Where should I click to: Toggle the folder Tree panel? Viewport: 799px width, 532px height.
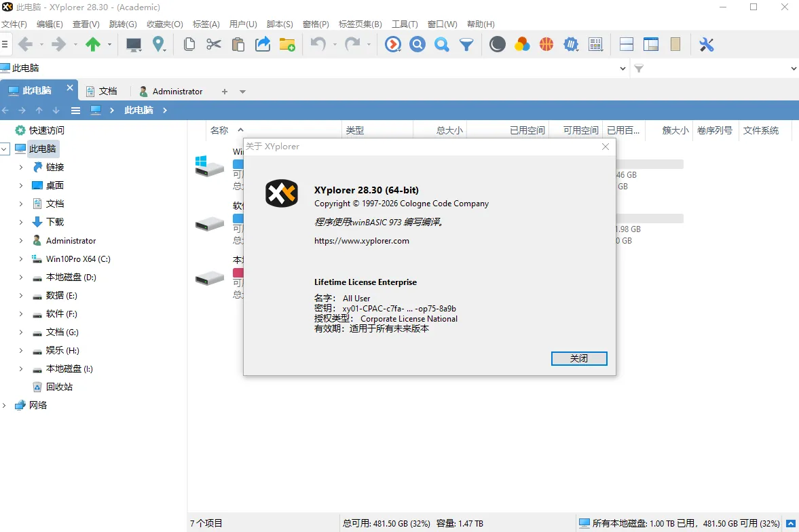pyautogui.click(x=650, y=44)
